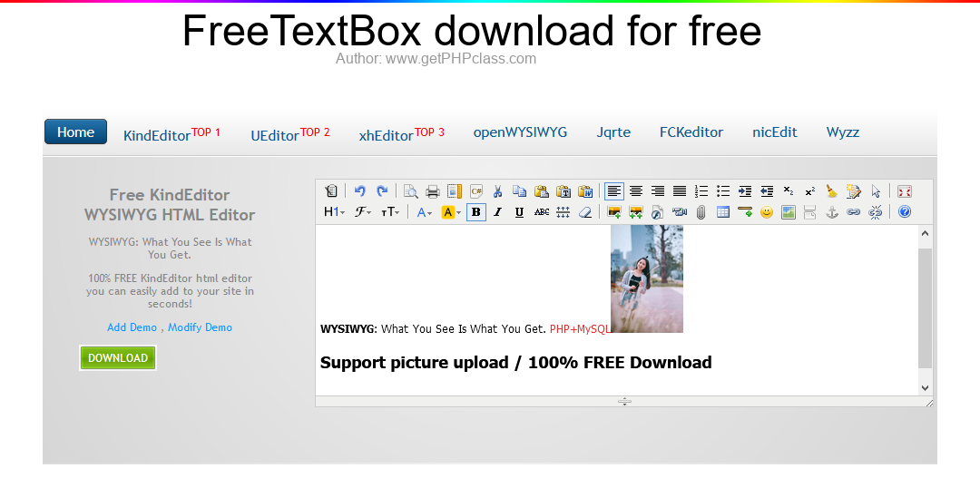Click the broom clear-HTML icon
Viewport: 980px width, 478px height.
(x=832, y=191)
